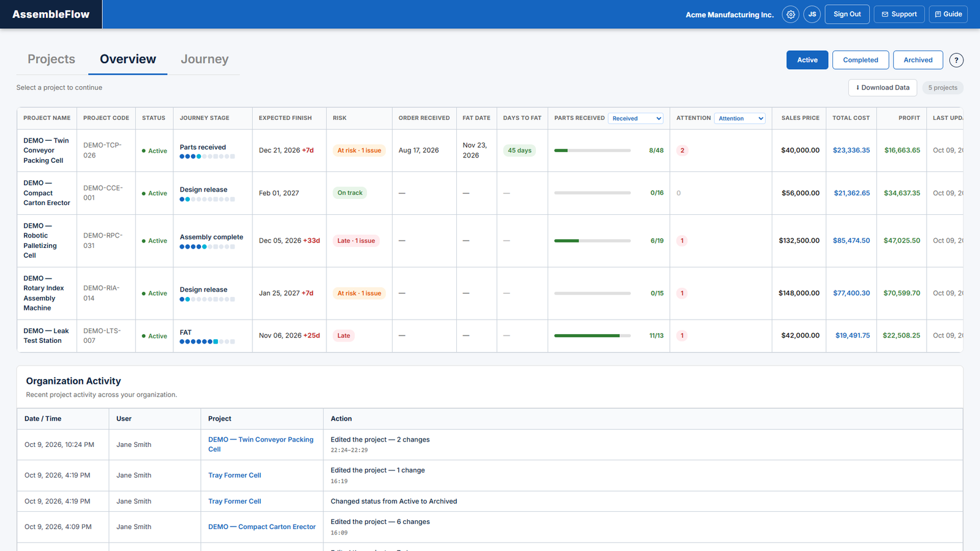
Task: Click the '5 projects' count pill
Action: pyautogui.click(x=943, y=88)
